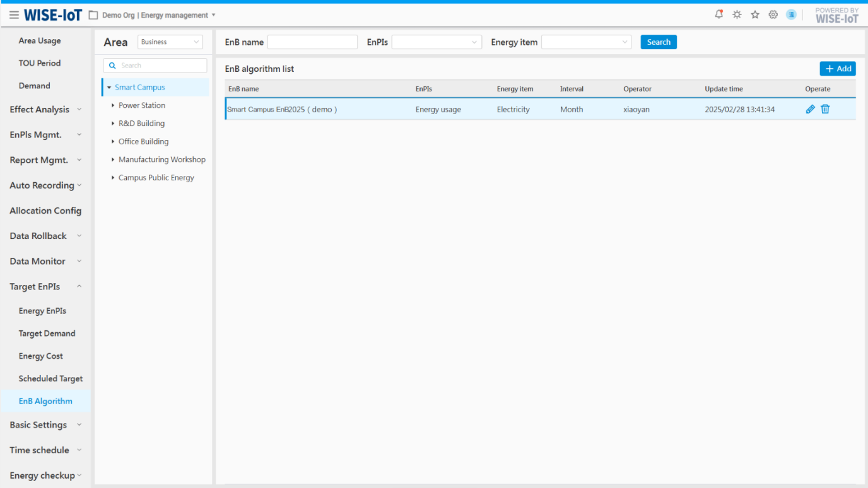Open the settings gear icon
The image size is (868, 488).
(773, 15)
